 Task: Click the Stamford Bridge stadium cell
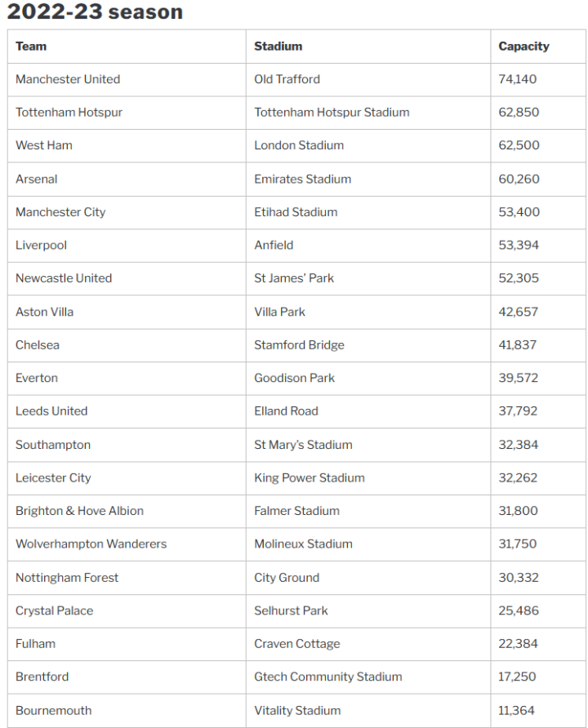(x=300, y=344)
